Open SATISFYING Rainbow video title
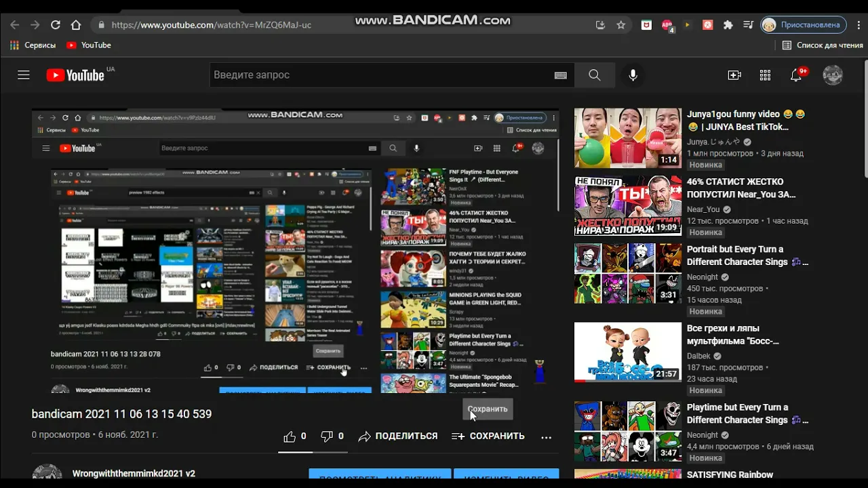 (730, 474)
